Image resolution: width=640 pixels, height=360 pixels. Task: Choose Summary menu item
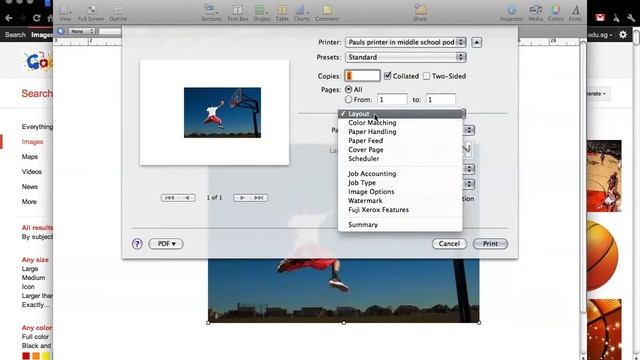[x=400, y=225]
